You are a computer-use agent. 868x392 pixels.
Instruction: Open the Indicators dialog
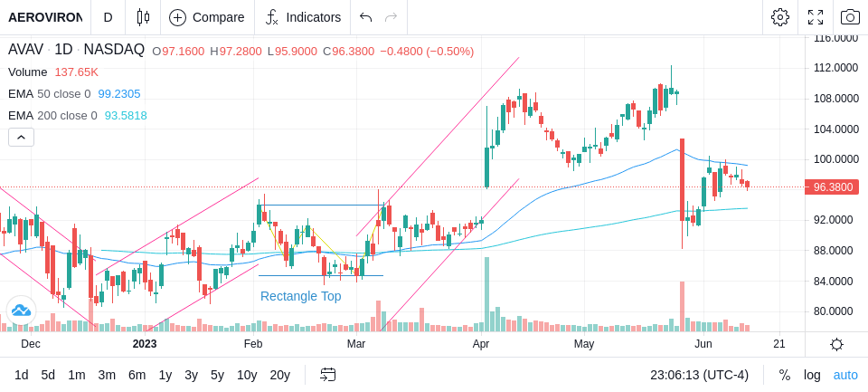tap(303, 17)
